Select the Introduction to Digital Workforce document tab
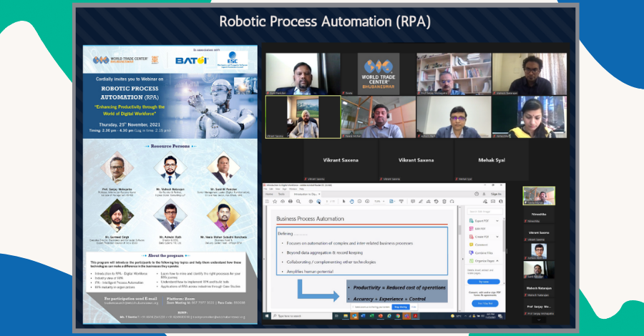644x336 pixels. [x=305, y=194]
